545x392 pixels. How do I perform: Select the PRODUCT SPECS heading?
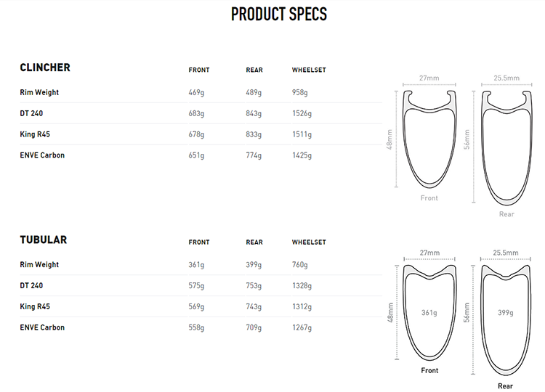279,15
